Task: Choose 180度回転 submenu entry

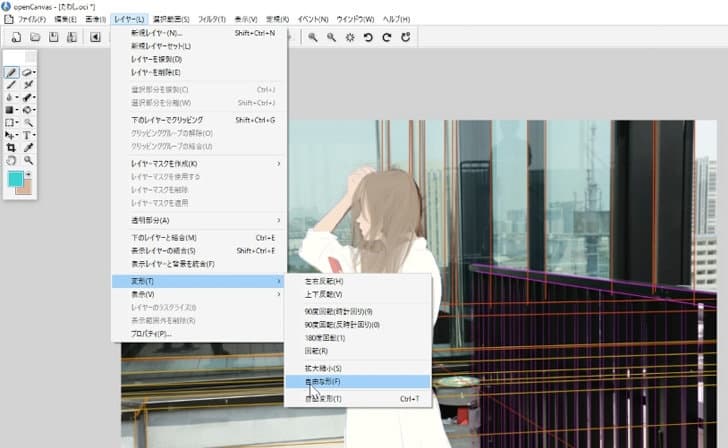Action: point(358,338)
